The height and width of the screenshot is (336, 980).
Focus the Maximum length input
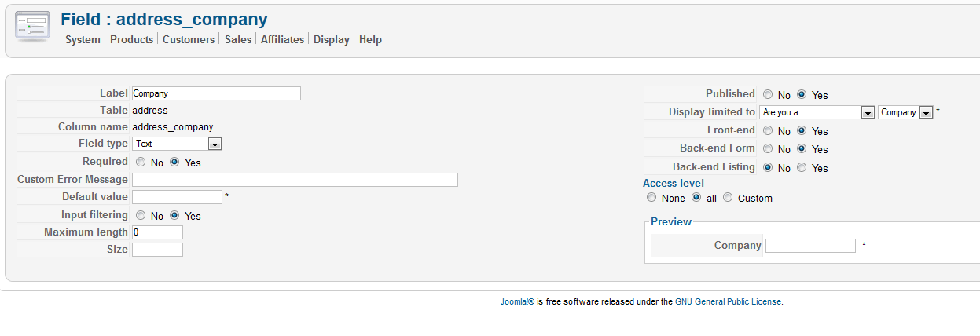tap(157, 232)
